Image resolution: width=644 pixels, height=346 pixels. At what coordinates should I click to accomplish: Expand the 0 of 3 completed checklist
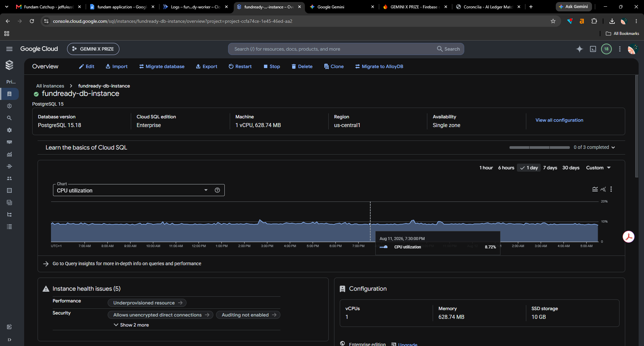[594, 147]
